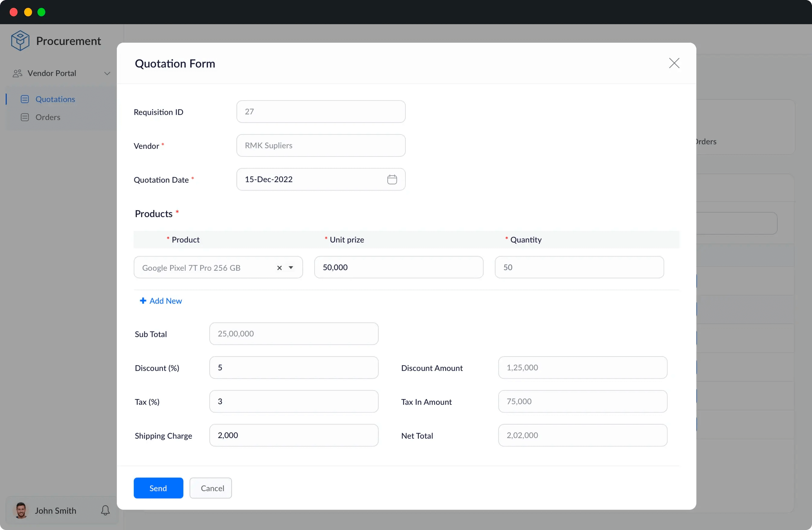The image size is (812, 530).
Task: Select the Discount percentage field
Action: pos(293,367)
